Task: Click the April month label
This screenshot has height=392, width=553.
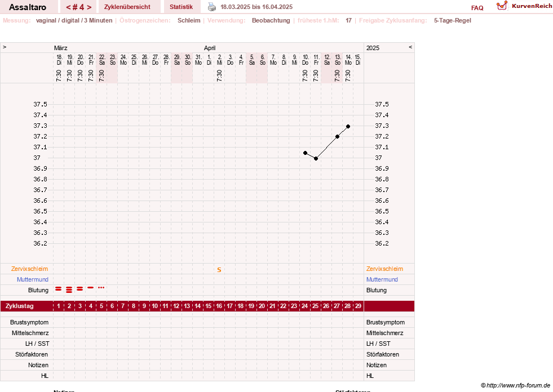Action: [210, 48]
